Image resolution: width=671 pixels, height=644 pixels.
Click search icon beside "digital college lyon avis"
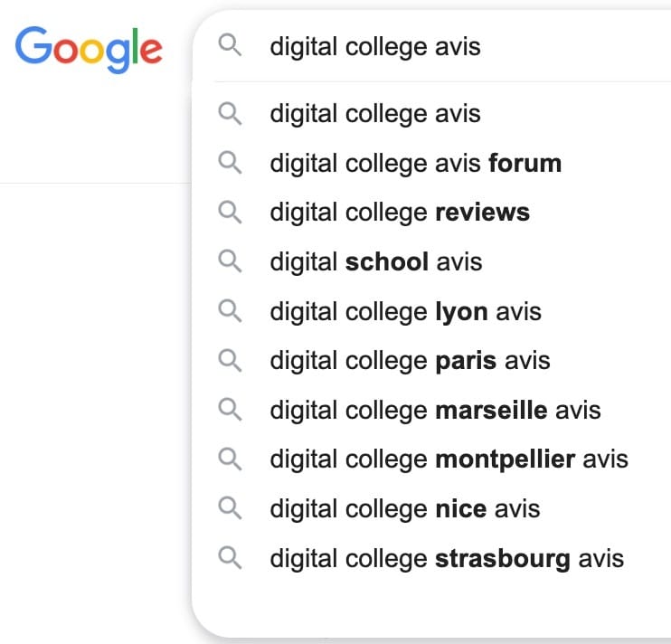(x=231, y=311)
